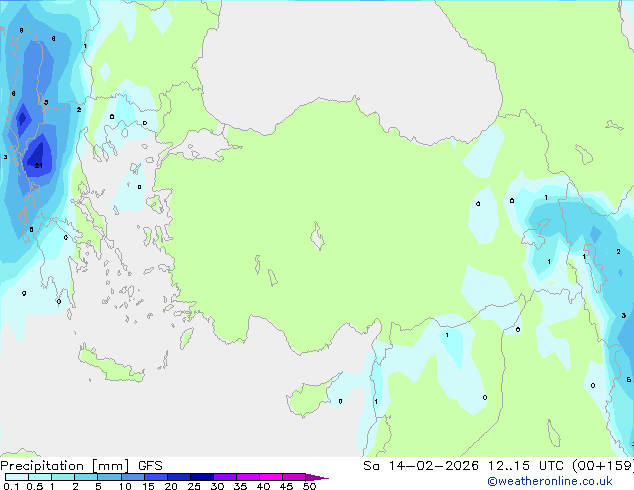
Task: Click the legend label "10"
Action: pos(125,486)
